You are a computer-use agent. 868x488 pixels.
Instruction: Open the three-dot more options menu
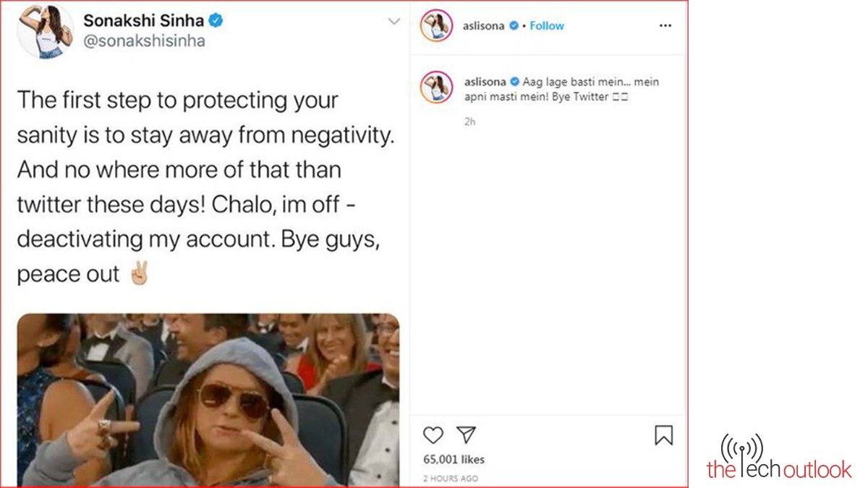click(665, 25)
